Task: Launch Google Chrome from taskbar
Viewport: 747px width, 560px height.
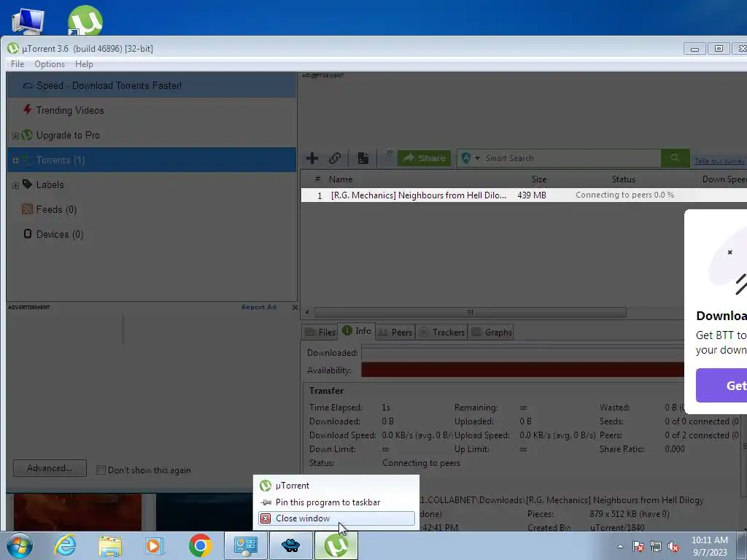Action: coord(200,545)
